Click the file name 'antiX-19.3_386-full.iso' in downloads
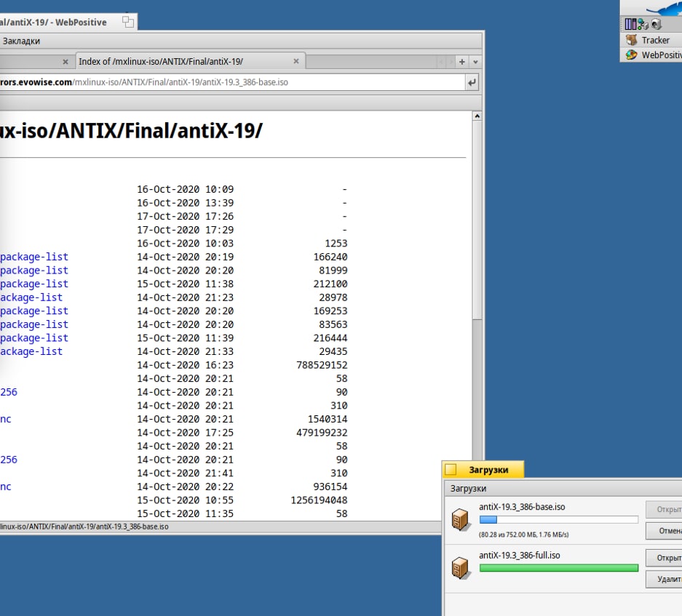682x616 pixels. coord(520,555)
